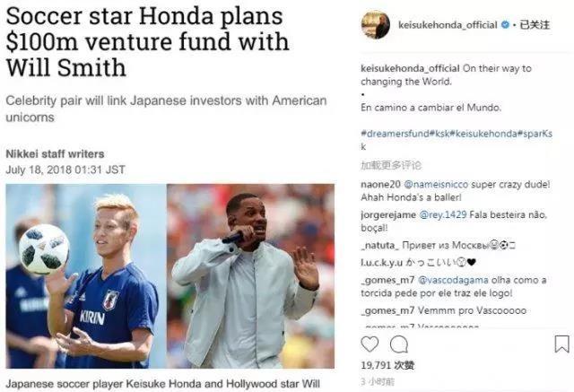This screenshot has width=574, height=392.
Task: Open the #dreamersfund hashtag
Action: 395,134
